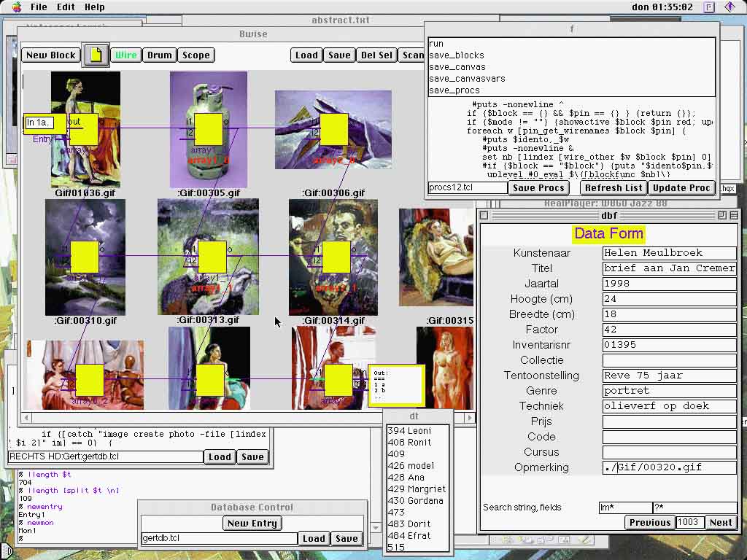The image size is (747, 560).
Task: Click the Titel field in Data Form
Action: tap(670, 268)
